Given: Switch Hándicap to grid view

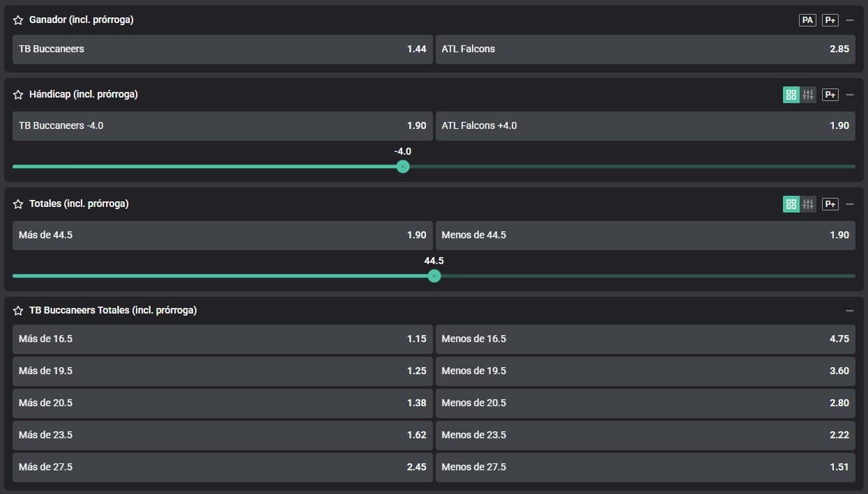Looking at the screenshot, I should [791, 95].
